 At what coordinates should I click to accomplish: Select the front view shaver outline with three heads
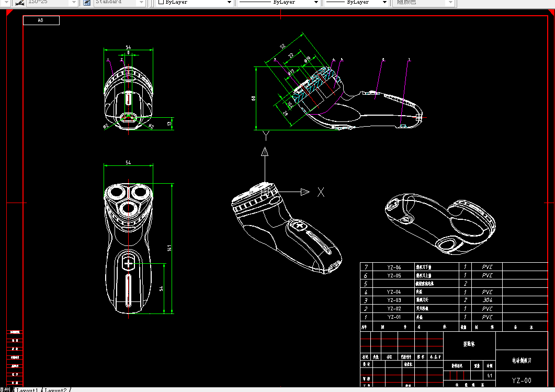pyautogui.click(x=128, y=248)
